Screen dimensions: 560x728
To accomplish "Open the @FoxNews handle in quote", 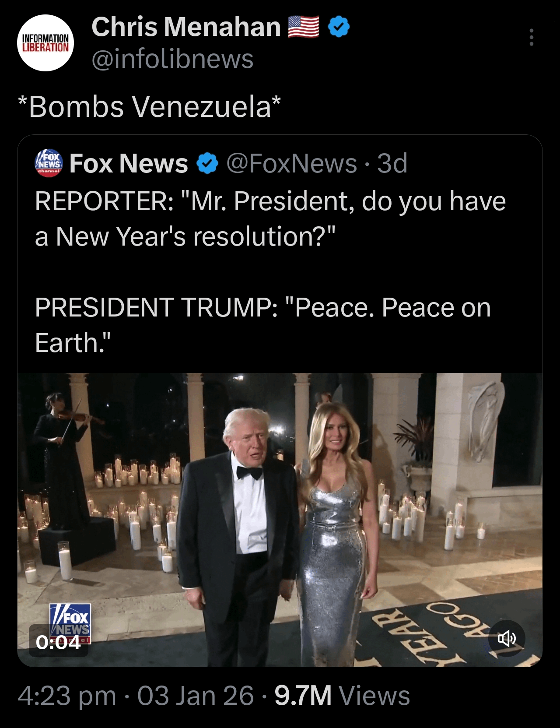I will [x=291, y=164].
